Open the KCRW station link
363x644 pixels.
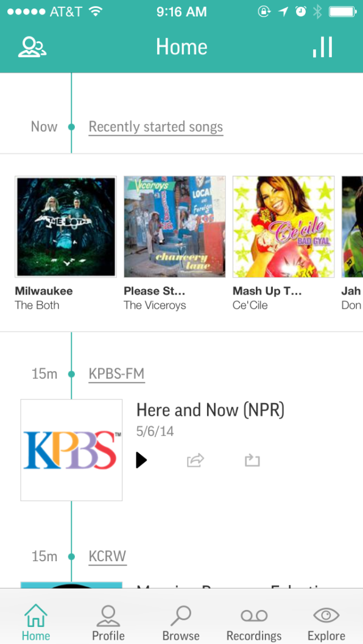point(108,557)
